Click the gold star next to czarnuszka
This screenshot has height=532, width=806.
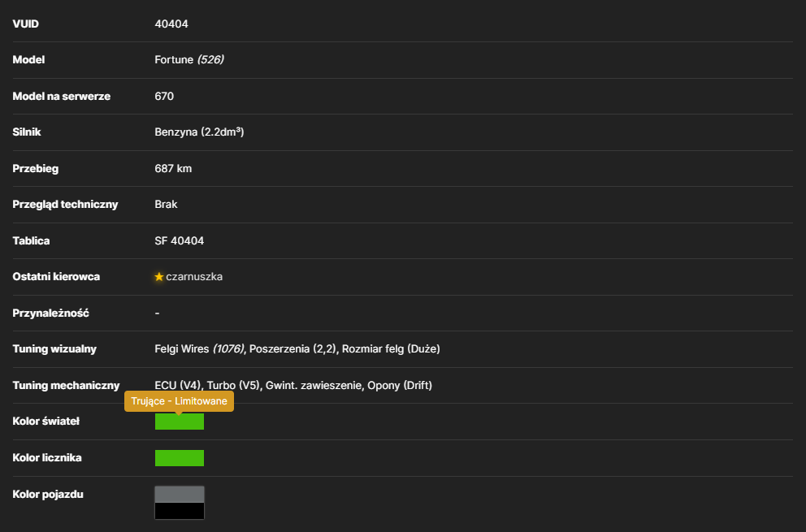click(158, 277)
